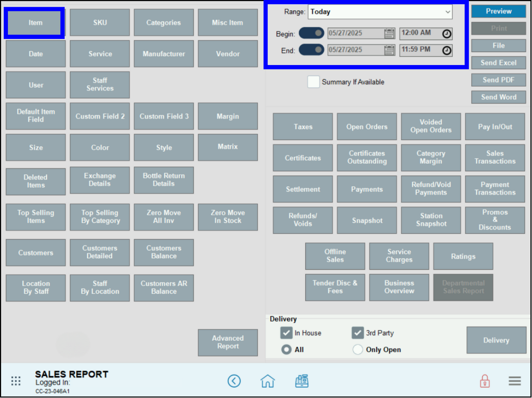Open the Pay In/Out report

tap(495, 126)
